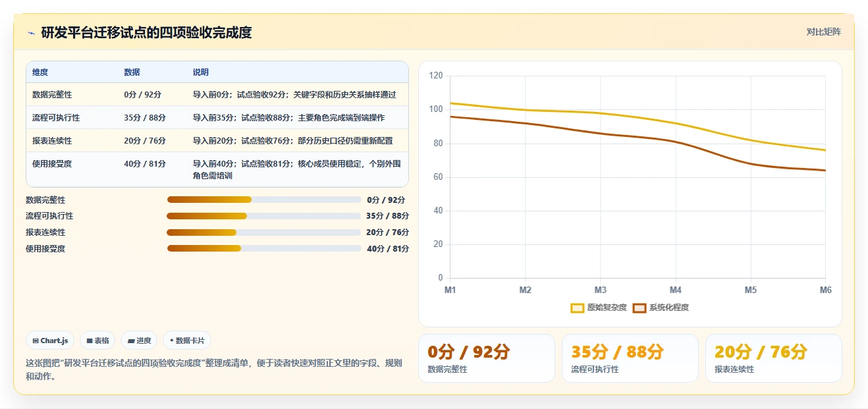Click the description starting 导入前35分；试点验收88分

point(288,118)
